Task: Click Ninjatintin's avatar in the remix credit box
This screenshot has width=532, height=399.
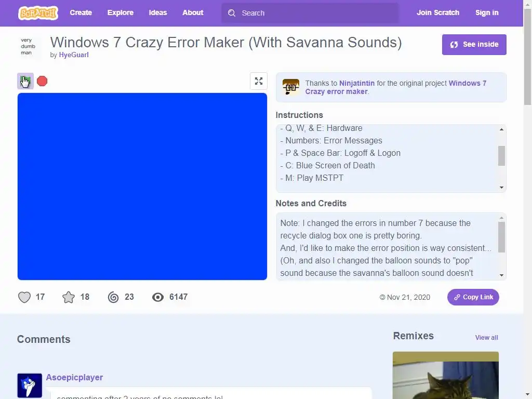Action: coord(291,87)
